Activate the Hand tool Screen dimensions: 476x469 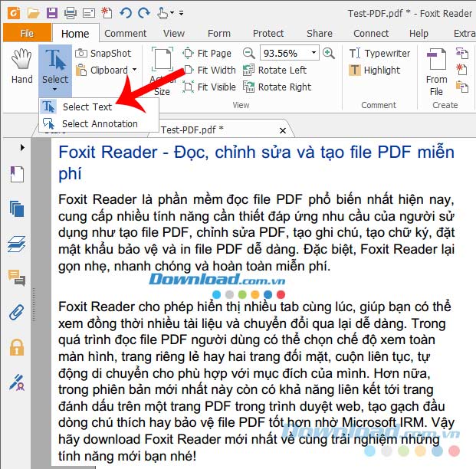(22, 67)
